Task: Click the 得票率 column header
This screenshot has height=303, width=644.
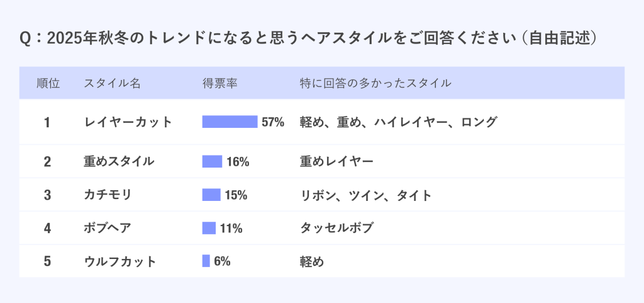Action: point(219,83)
